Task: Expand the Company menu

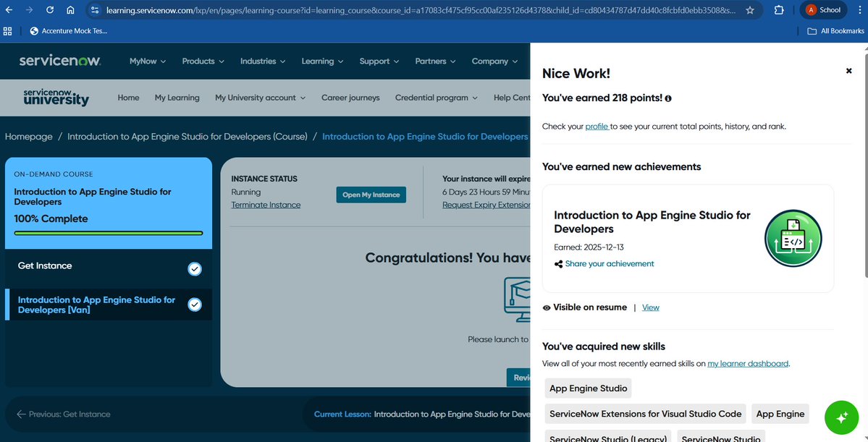Action: pyautogui.click(x=494, y=61)
